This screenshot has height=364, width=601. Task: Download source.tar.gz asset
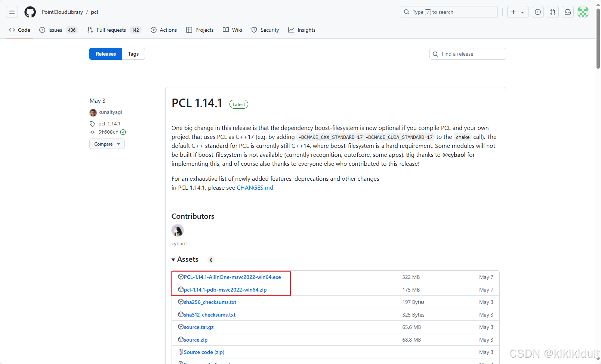[x=199, y=327]
